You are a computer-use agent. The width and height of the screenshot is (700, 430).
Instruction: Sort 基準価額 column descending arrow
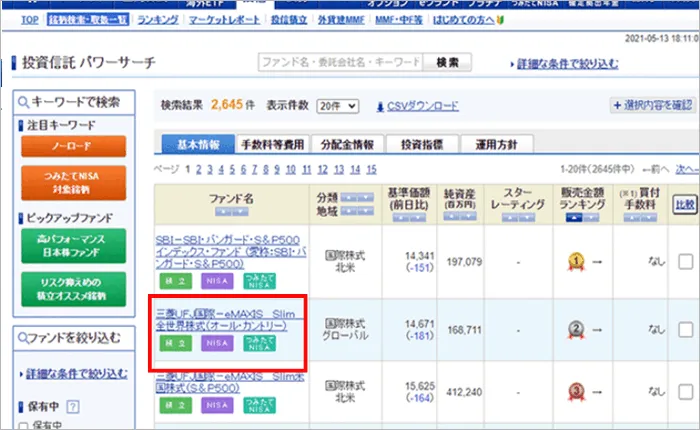[418, 217]
